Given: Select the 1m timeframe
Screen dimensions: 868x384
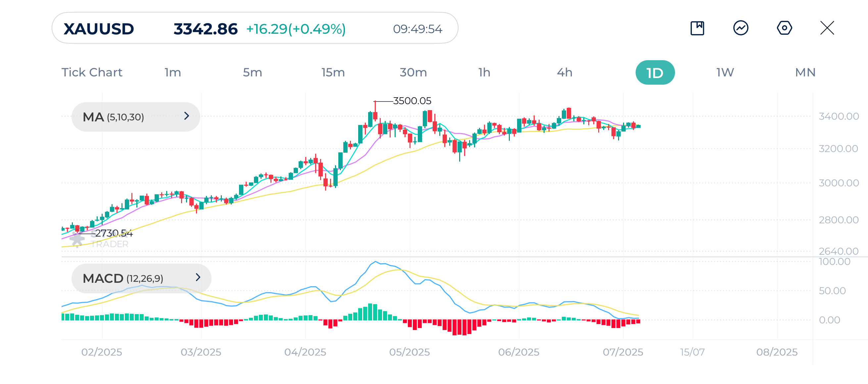Looking at the screenshot, I should click(172, 72).
